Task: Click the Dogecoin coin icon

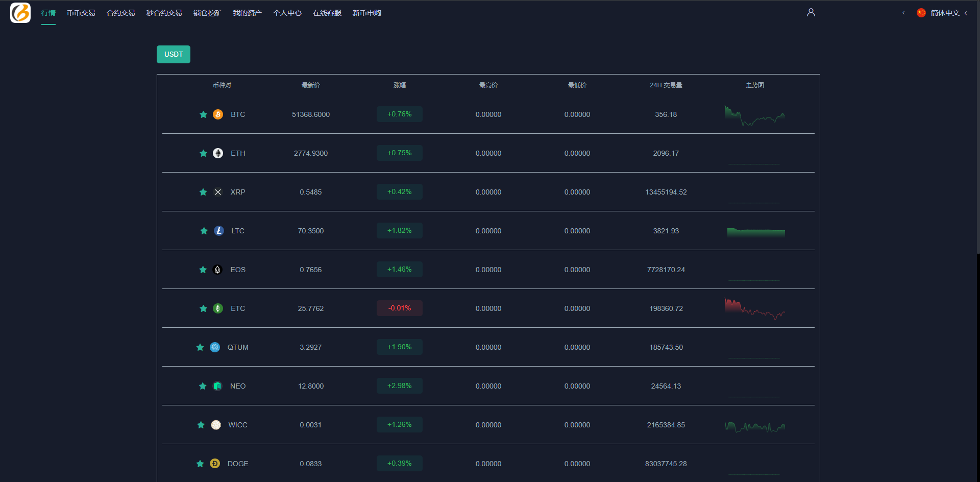Action: coord(215,464)
